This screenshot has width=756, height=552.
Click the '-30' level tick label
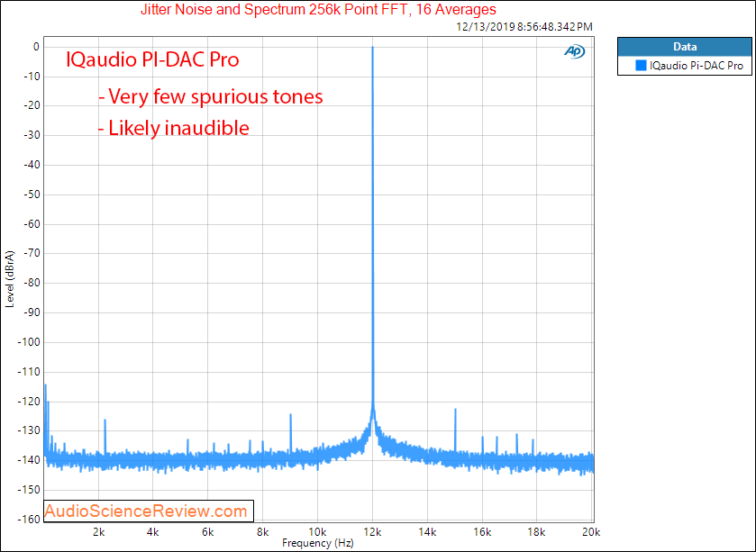point(31,136)
